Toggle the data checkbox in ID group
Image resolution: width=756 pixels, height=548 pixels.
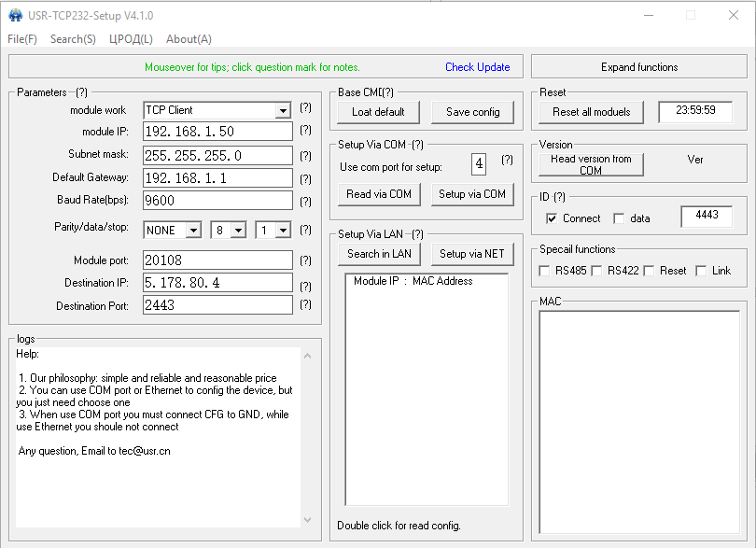619,218
